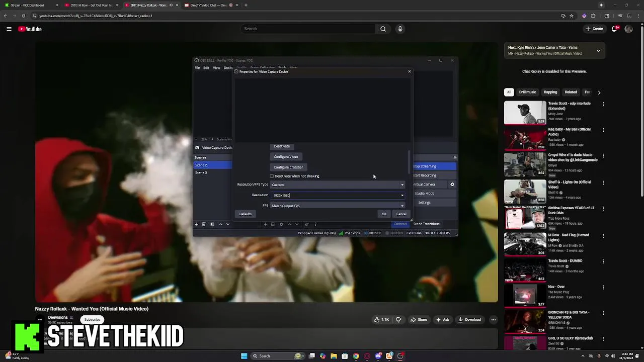
Task: Dislike the video with the thumbs down
Action: (x=398, y=320)
